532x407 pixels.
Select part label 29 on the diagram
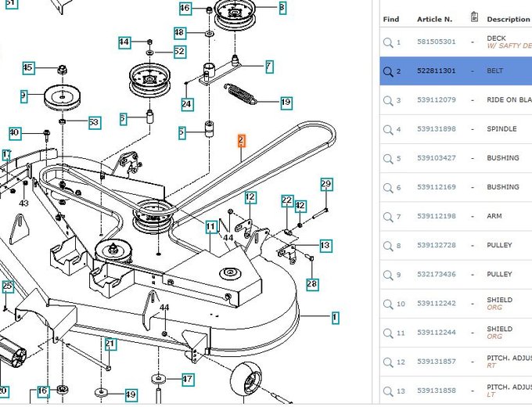[x=326, y=184]
